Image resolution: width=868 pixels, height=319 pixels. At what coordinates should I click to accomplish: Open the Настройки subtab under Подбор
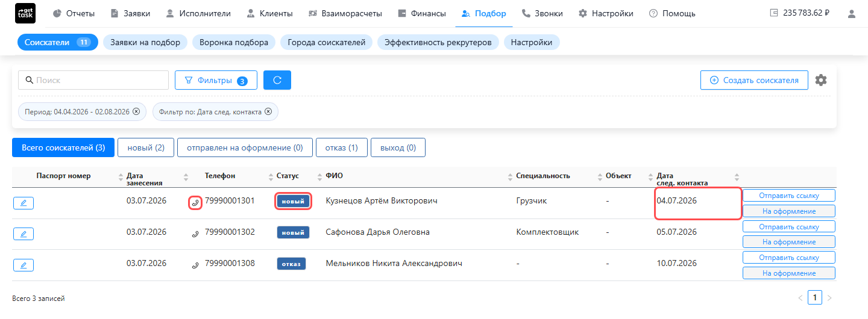532,42
